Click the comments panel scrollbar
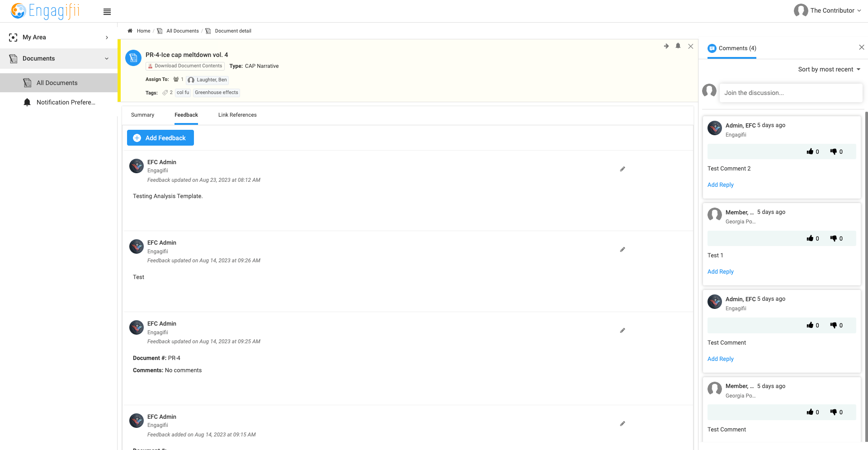 pyautogui.click(x=866, y=276)
